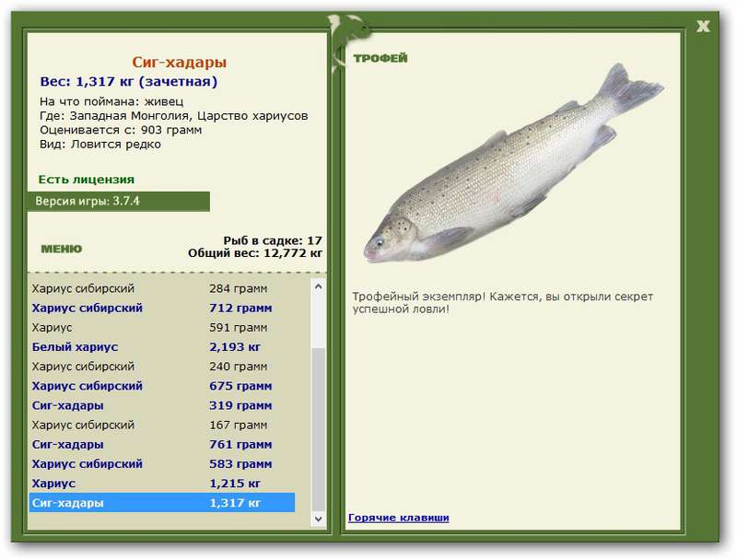Click the Вид: Ловится редко line
The width and height of the screenshot is (737, 560).
[100, 145]
